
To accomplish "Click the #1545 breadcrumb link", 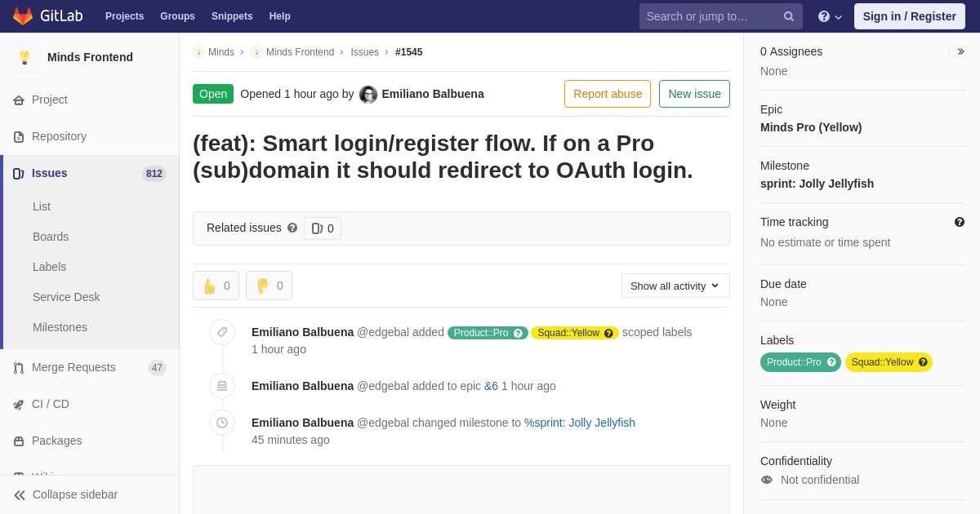I will [409, 52].
